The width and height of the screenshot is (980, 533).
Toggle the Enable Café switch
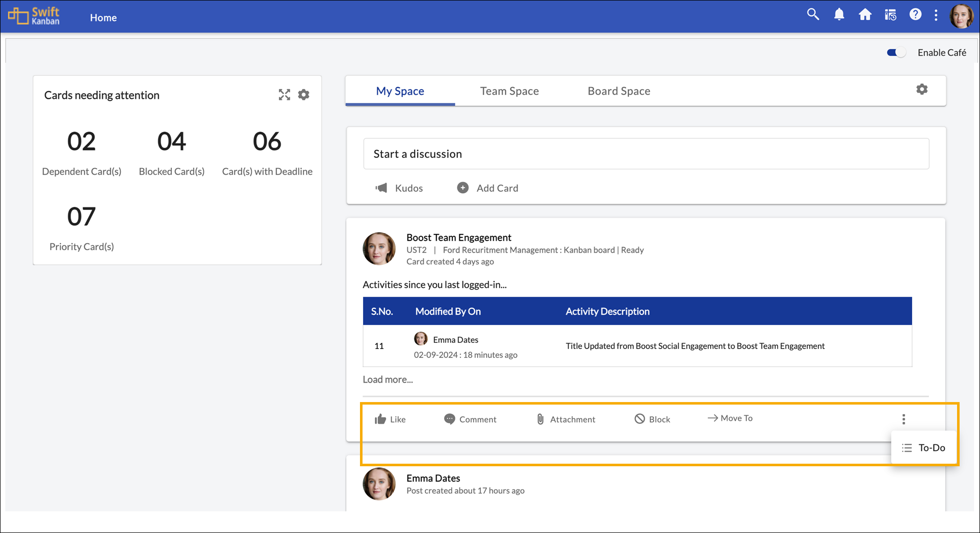896,52
